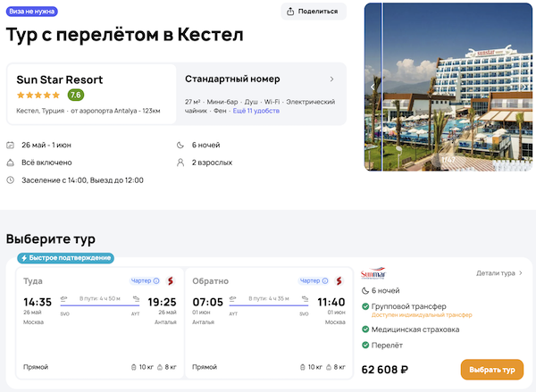This screenshot has width=536, height=392.
Task: Click the red airline logo on Туда card
Action: coord(170,281)
